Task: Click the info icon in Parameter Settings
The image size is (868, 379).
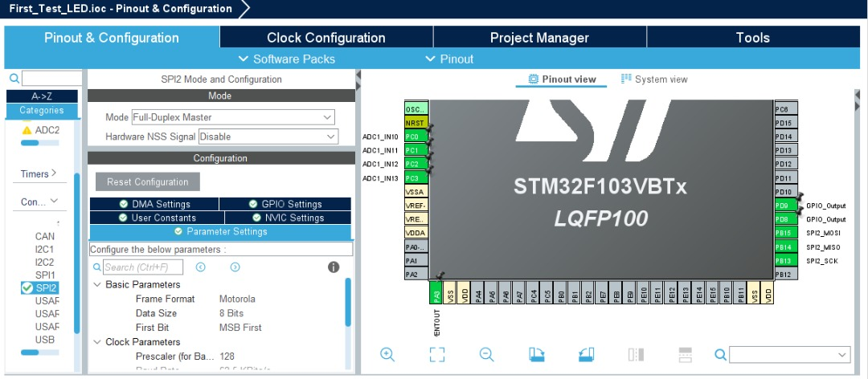Action: tap(334, 267)
